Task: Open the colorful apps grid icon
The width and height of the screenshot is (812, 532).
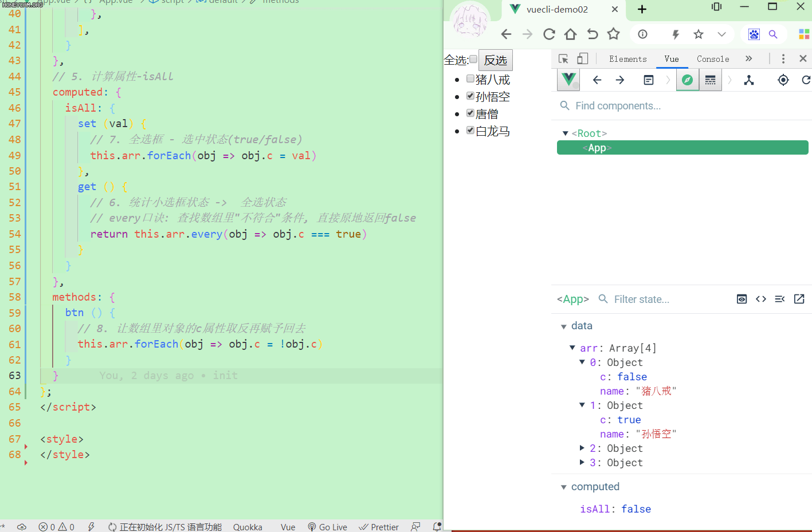Action: point(805,34)
